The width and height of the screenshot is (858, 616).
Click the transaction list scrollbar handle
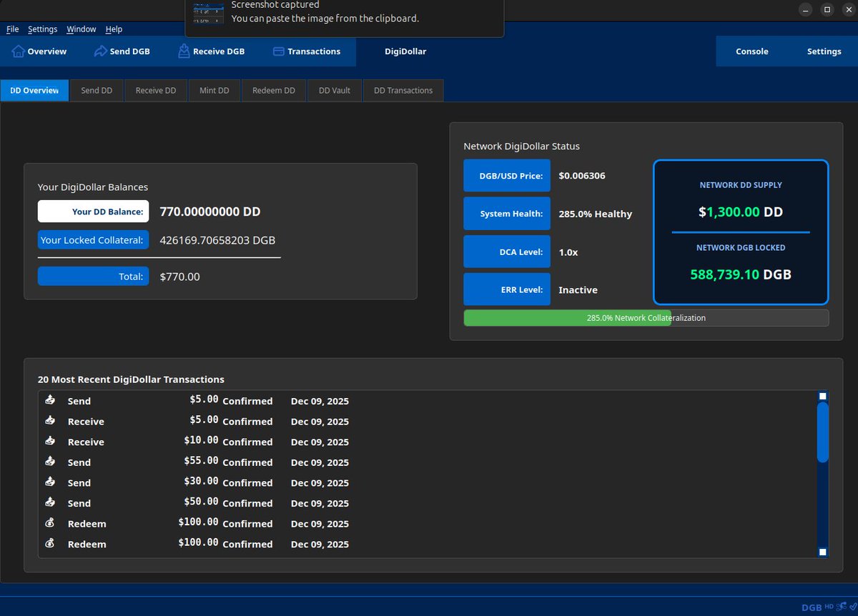[x=823, y=432]
